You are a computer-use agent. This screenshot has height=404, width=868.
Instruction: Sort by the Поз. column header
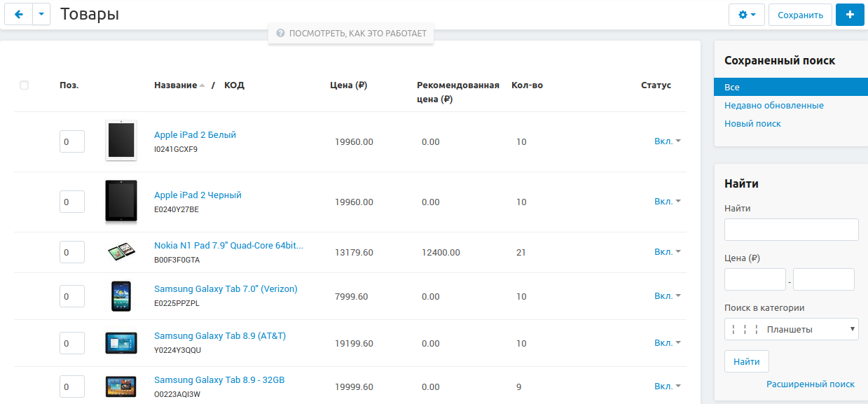[69, 85]
